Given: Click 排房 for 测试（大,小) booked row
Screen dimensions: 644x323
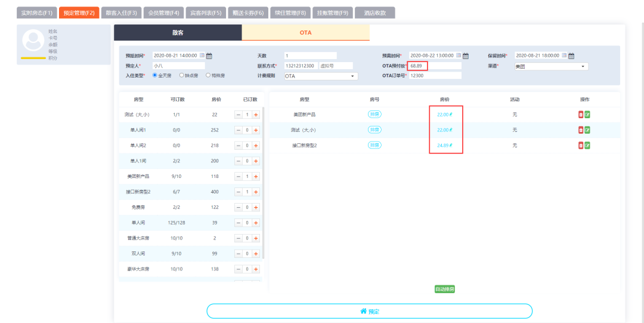Looking at the screenshot, I should click(x=374, y=130).
